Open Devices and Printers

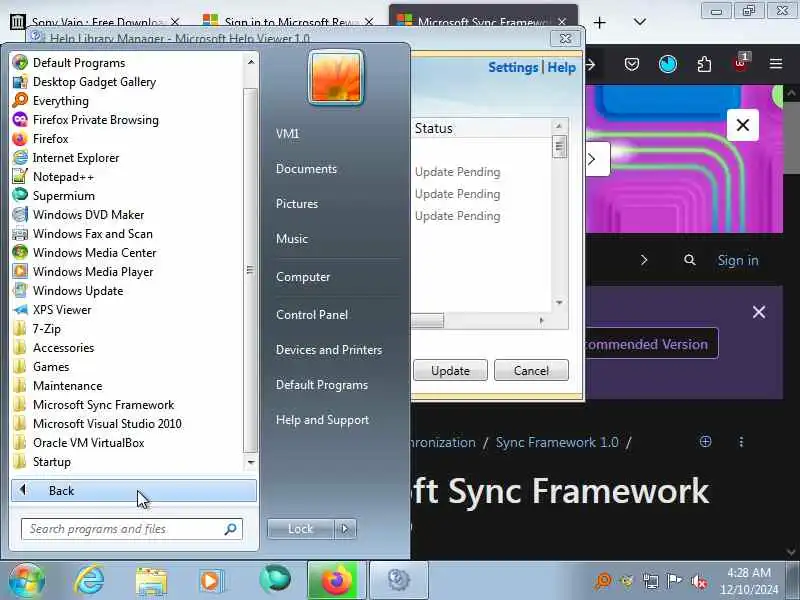pos(329,350)
